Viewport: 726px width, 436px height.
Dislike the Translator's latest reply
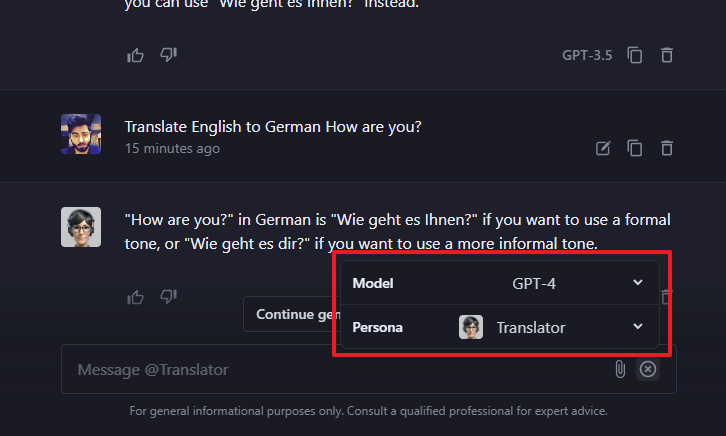(169, 296)
